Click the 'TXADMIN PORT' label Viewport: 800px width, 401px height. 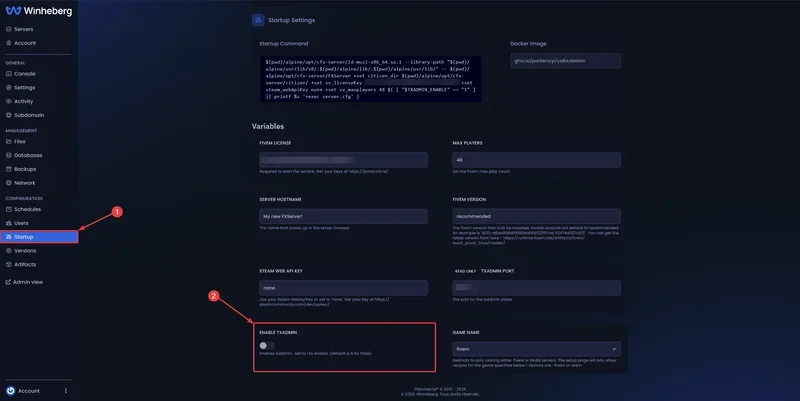tap(497, 271)
